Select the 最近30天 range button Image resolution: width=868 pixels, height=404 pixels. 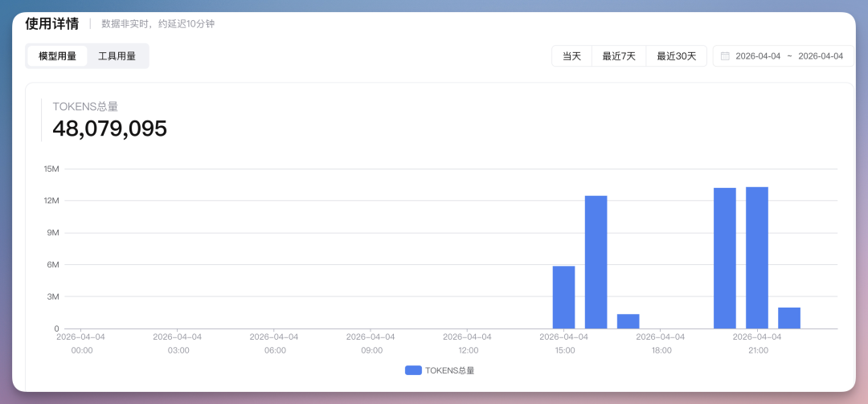[x=676, y=56]
